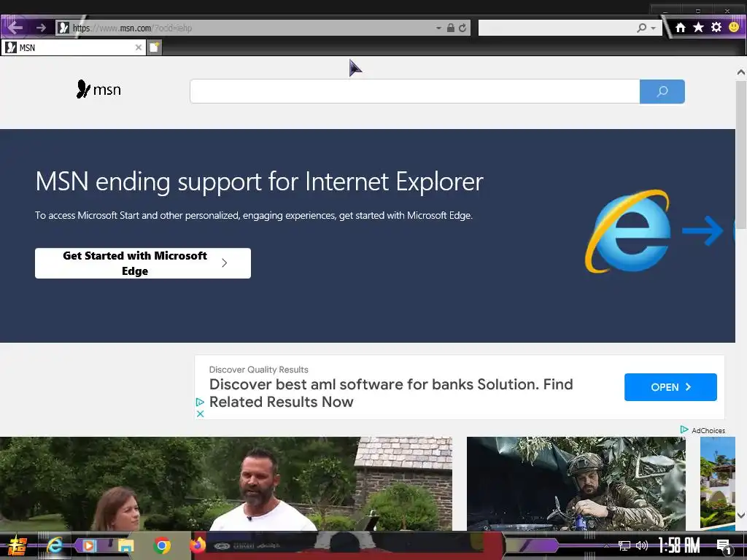The height and width of the screenshot is (560, 747).
Task: Click Get Started with Microsoft Edge
Action: pos(143,263)
